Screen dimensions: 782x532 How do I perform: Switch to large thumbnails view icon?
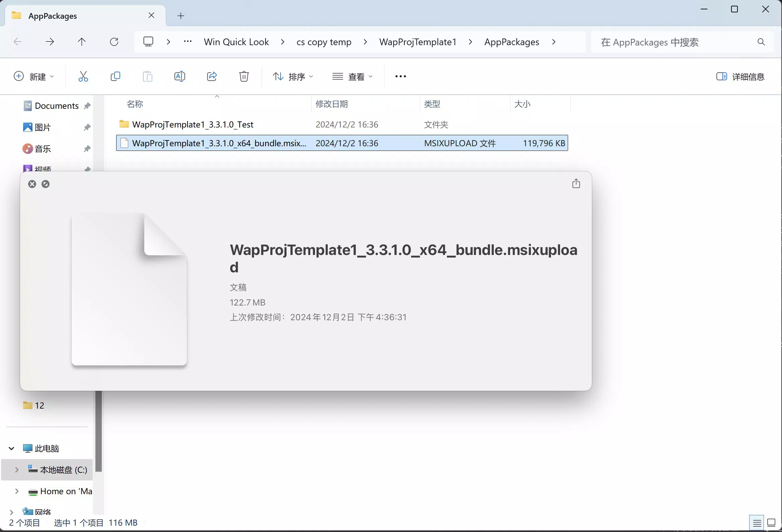[771, 523]
